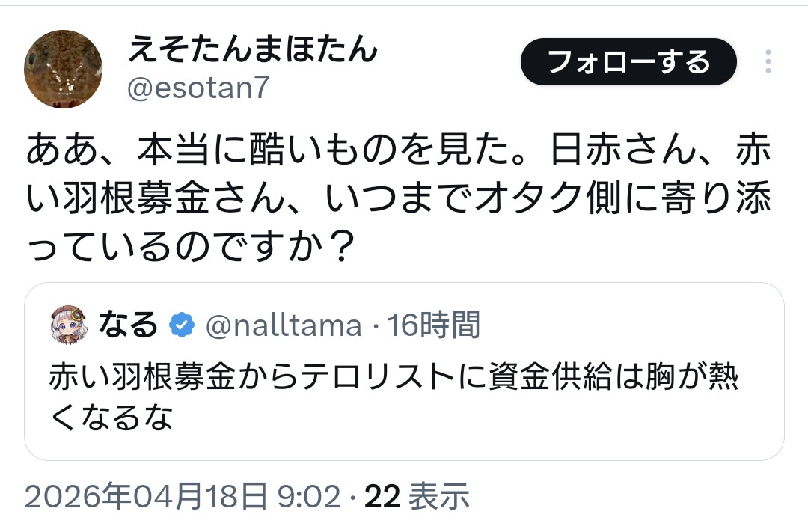Click the 9:02 post time

pyautogui.click(x=308, y=496)
